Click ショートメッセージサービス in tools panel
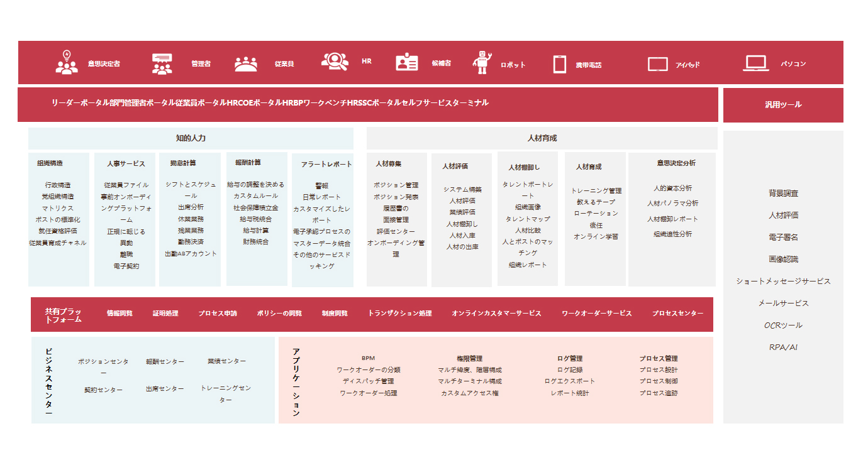This screenshot has width=868, height=465. click(x=784, y=282)
